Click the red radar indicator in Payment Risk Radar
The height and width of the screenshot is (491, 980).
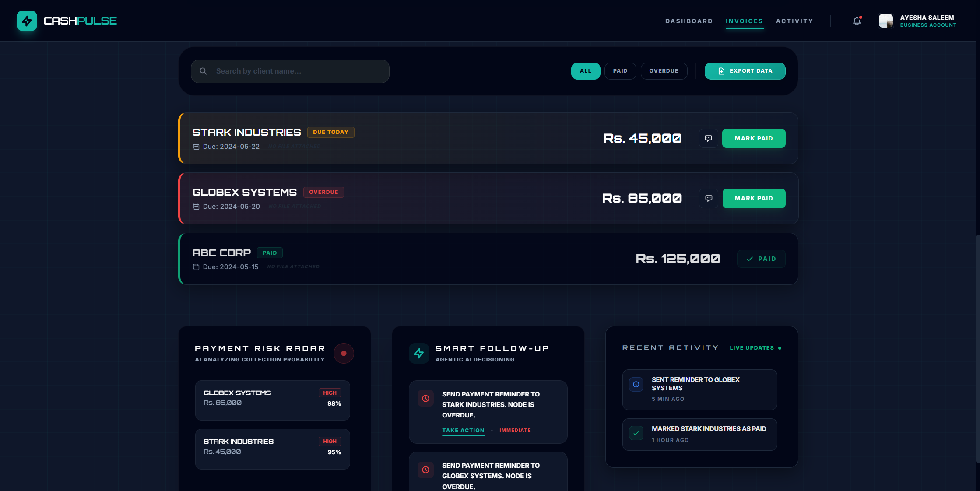click(344, 353)
